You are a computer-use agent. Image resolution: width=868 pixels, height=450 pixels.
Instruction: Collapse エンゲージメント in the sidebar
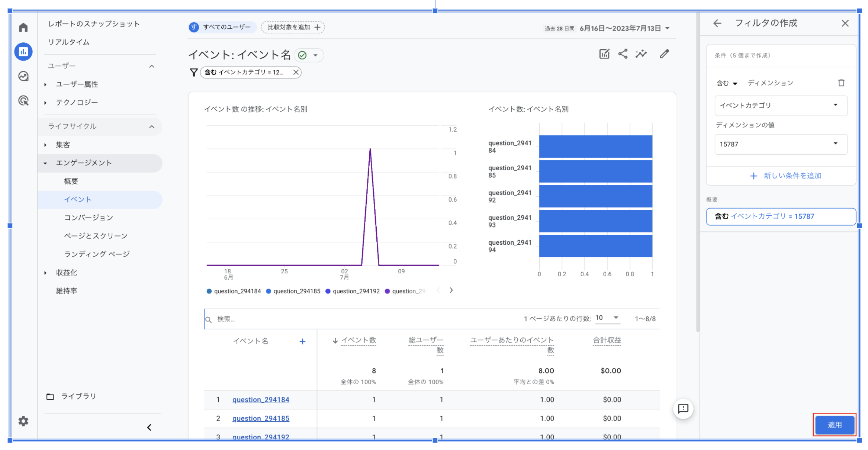tap(45, 163)
